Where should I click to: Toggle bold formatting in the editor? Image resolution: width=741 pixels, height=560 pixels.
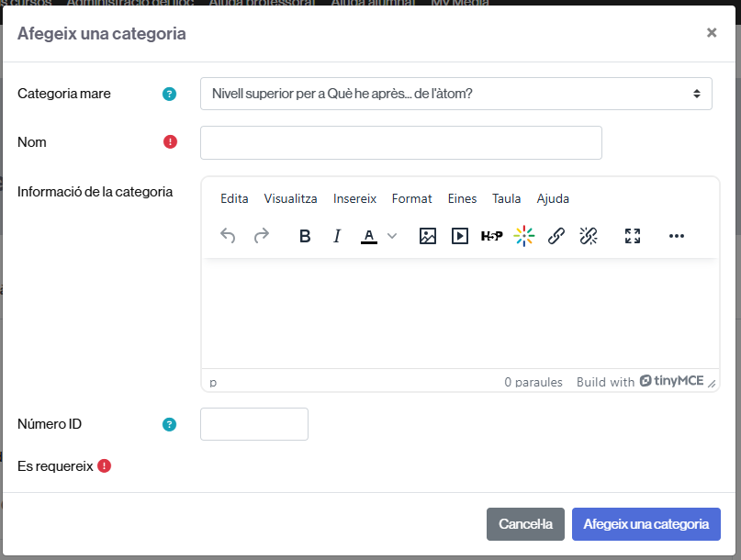[305, 236]
